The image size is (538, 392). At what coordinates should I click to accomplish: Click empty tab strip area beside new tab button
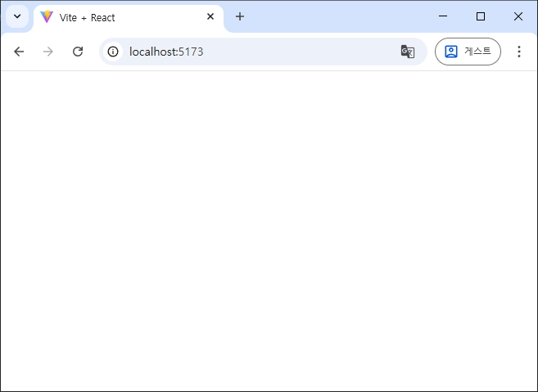pos(336,16)
